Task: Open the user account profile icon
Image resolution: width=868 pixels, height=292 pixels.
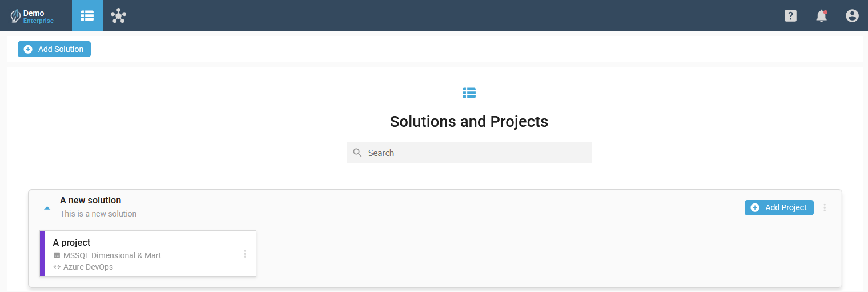Action: click(x=852, y=16)
